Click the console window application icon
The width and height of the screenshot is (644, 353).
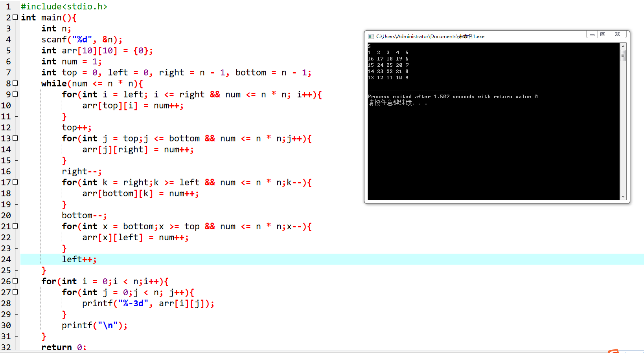coord(371,36)
